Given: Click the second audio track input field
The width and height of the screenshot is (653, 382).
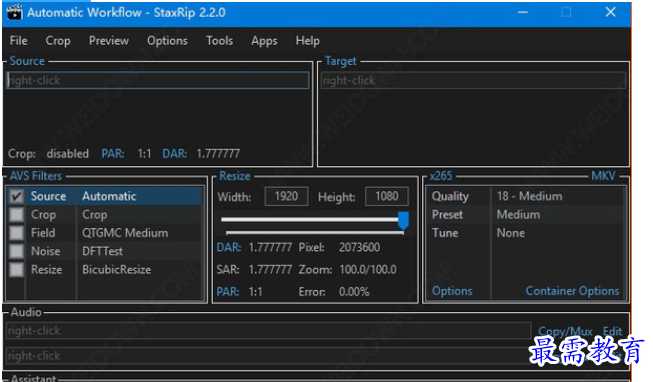Looking at the screenshot, I should (269, 356).
